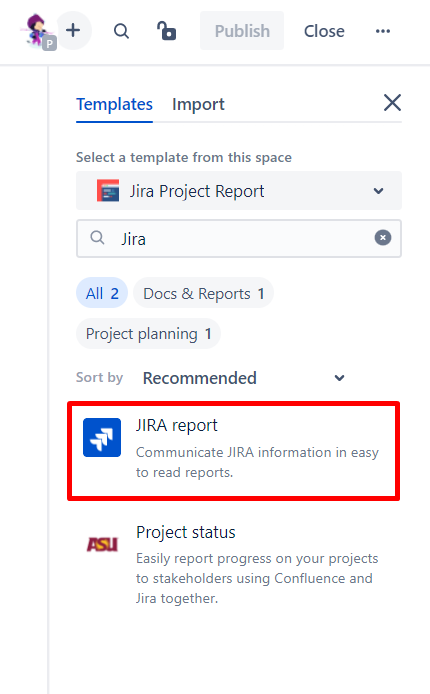430x694 pixels.
Task: Click the JIRA report template icon
Action: coord(102,437)
